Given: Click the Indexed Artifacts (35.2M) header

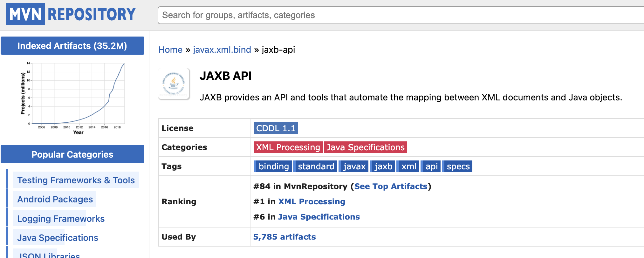Looking at the screenshot, I should (72, 46).
